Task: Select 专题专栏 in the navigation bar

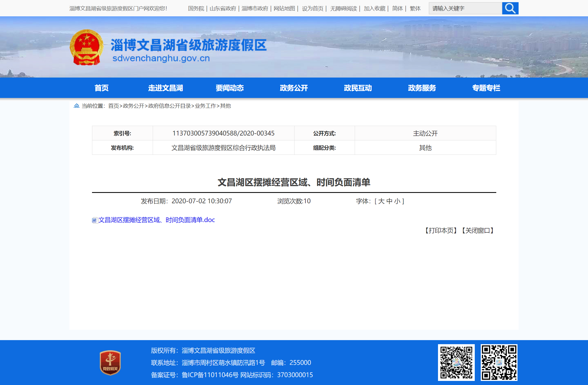Action: [486, 88]
